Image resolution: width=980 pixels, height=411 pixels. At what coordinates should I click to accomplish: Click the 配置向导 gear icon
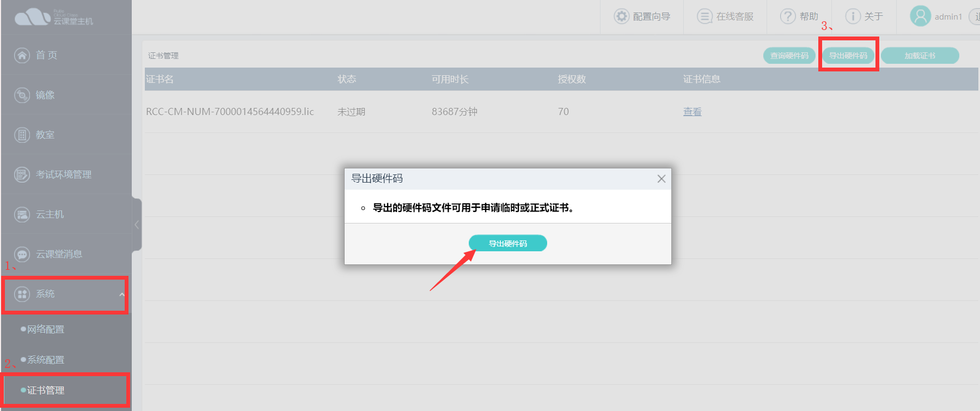click(621, 16)
